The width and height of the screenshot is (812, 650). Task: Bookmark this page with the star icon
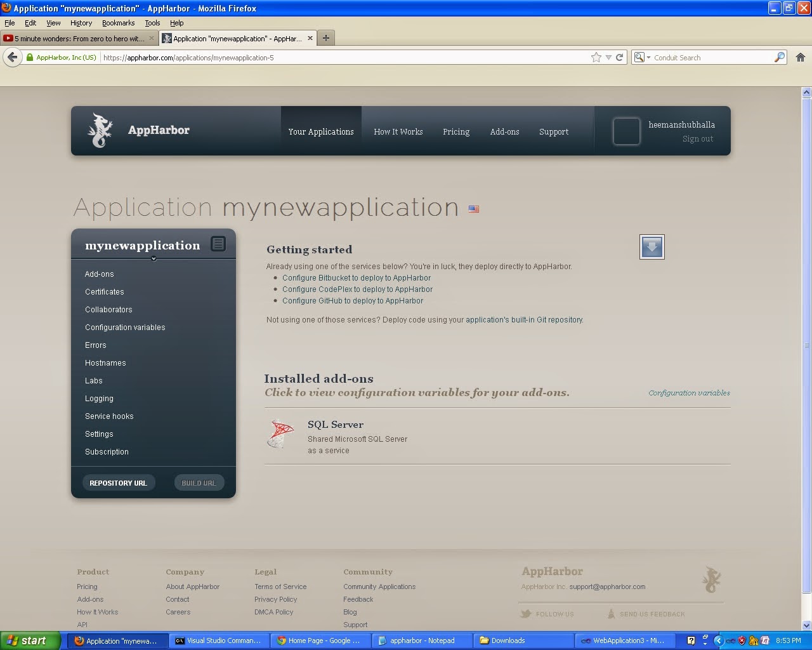596,57
